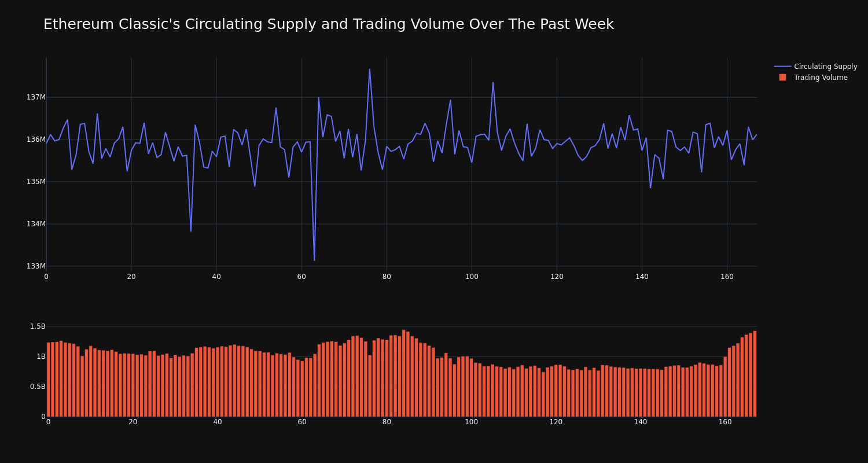
Task: Click the 1.5B volume axis label
Action: click(38, 326)
